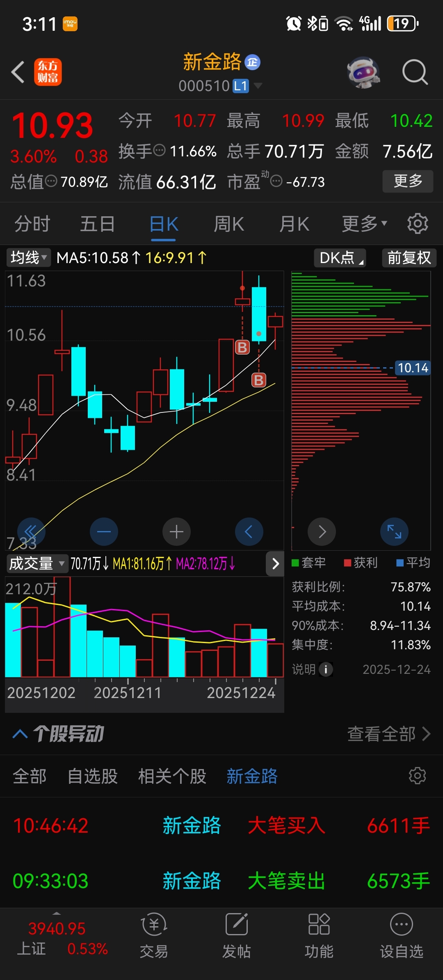The width and height of the screenshot is (443, 980).
Task: Tap the 获利 red legend swatch
Action: coord(347,563)
